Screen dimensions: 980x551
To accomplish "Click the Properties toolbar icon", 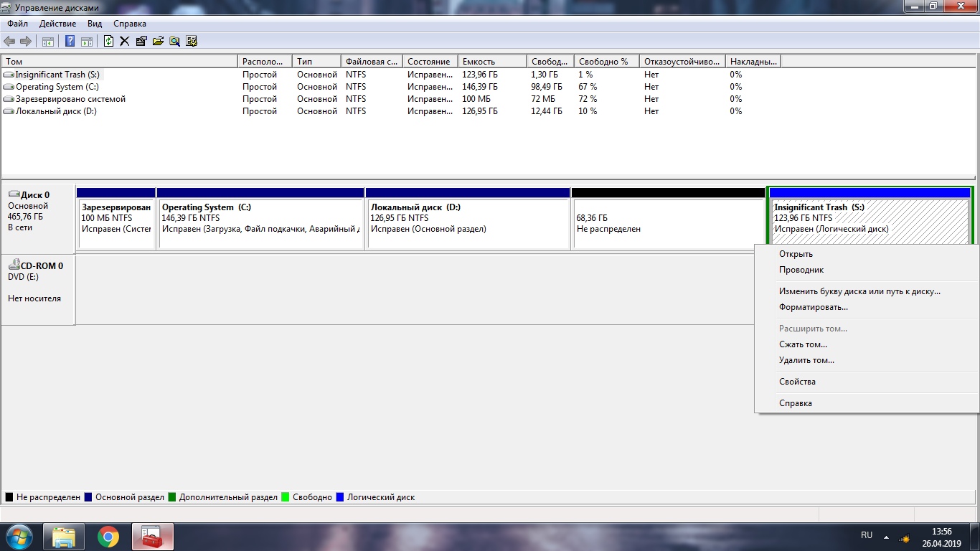I will click(x=141, y=41).
